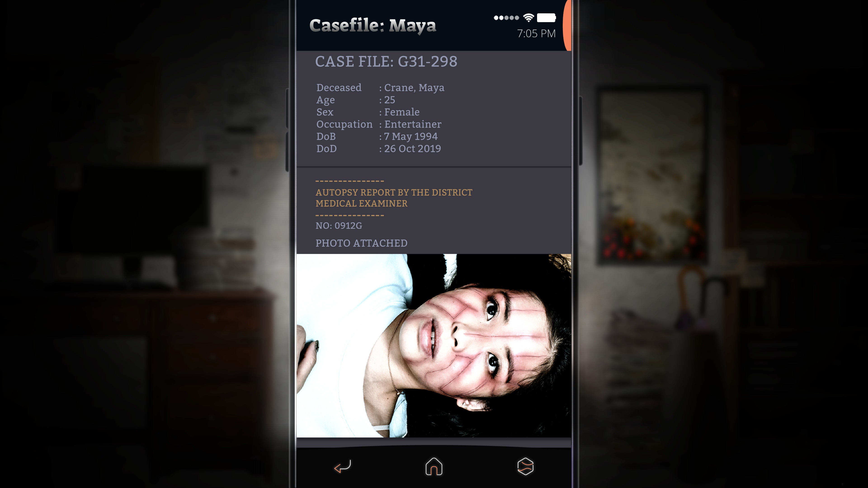Expand District Medical Examiner section

[394, 197]
